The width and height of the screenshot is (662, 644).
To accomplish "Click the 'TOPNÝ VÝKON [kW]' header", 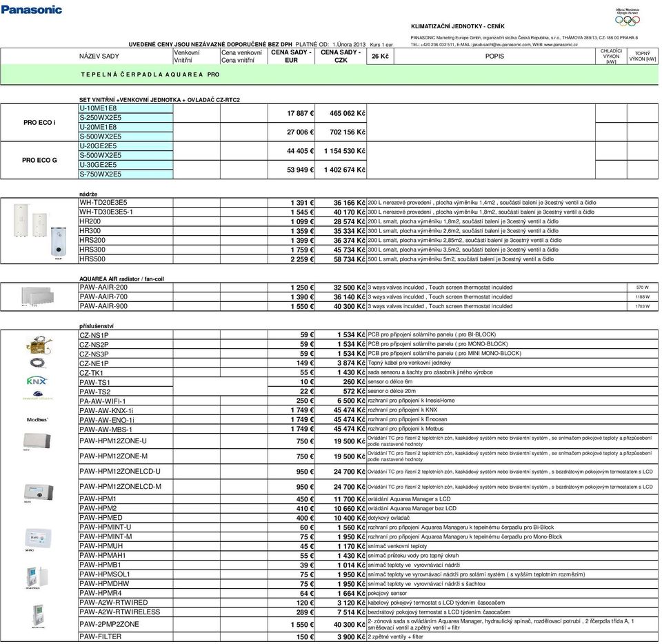I will point(643,56).
